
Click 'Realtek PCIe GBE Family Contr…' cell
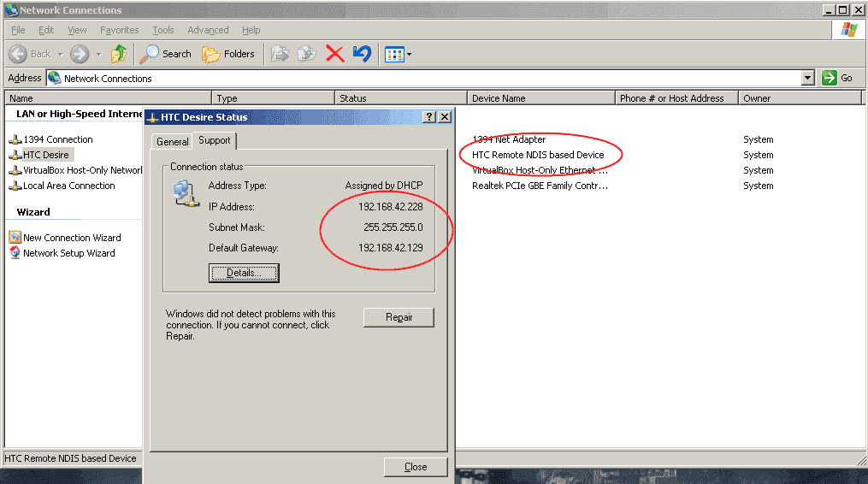[540, 186]
